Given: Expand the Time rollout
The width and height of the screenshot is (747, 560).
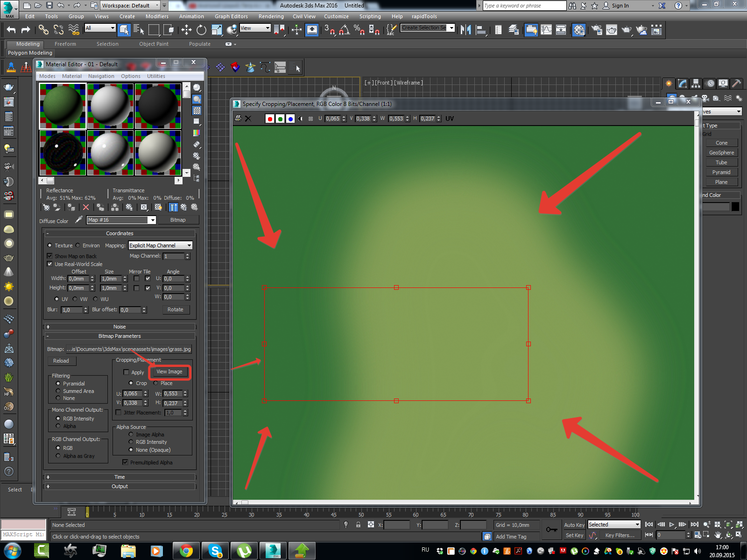Looking at the screenshot, I should [x=120, y=477].
